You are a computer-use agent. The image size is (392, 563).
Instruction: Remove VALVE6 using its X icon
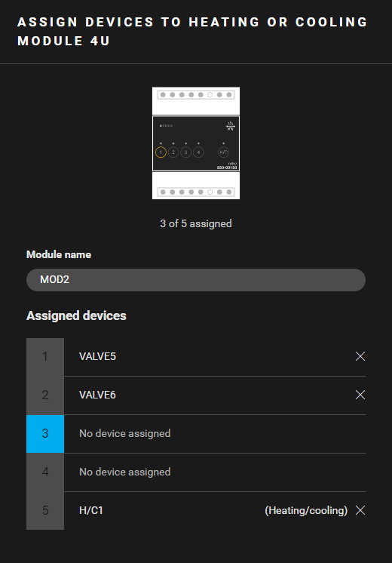click(360, 395)
